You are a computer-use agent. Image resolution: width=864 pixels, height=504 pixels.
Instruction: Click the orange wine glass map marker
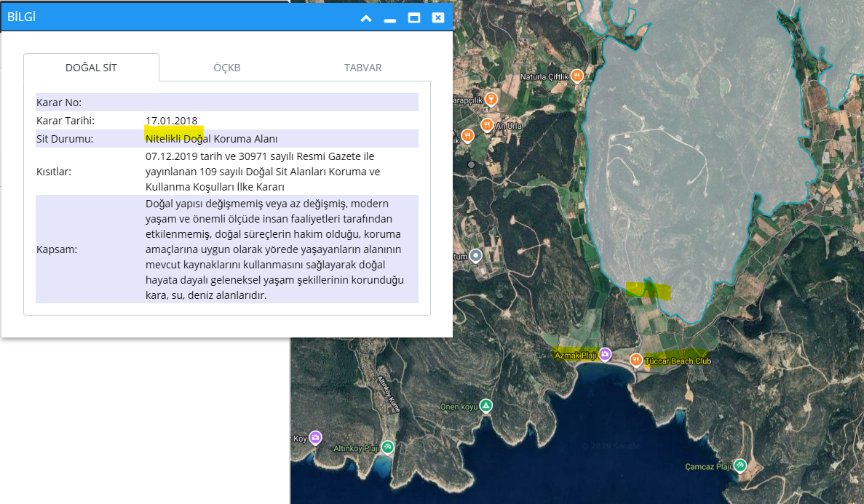click(x=491, y=99)
